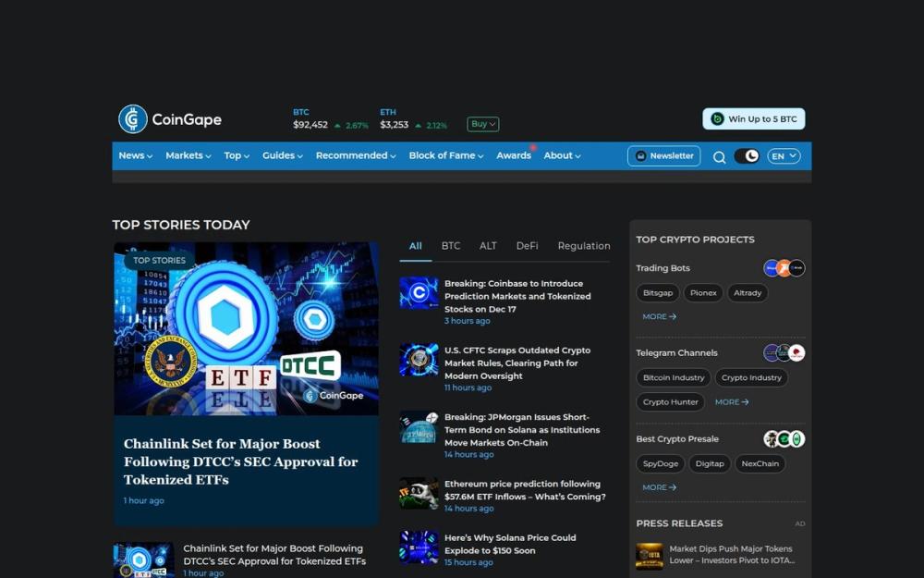Select the Crypto Industry tag
This screenshot has height=578, width=924.
(x=751, y=377)
